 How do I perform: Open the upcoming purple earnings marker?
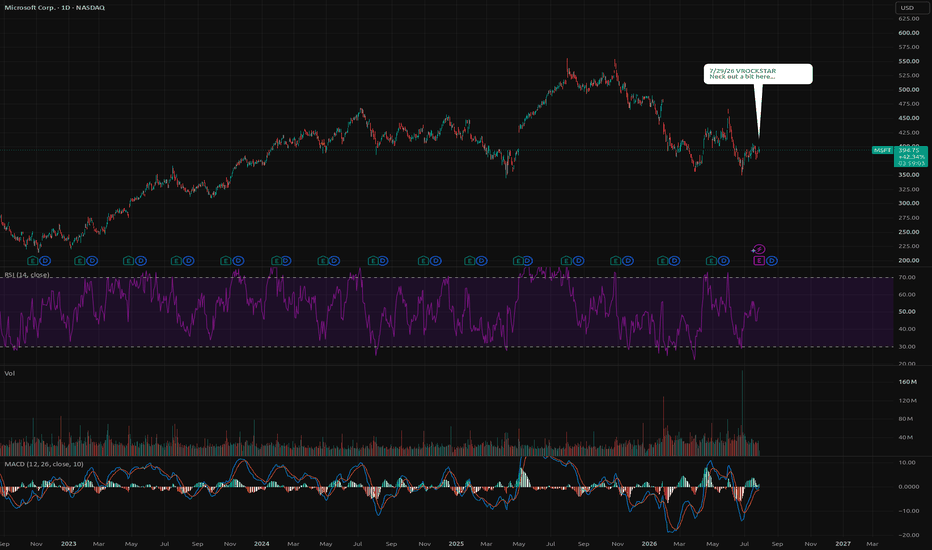click(759, 260)
